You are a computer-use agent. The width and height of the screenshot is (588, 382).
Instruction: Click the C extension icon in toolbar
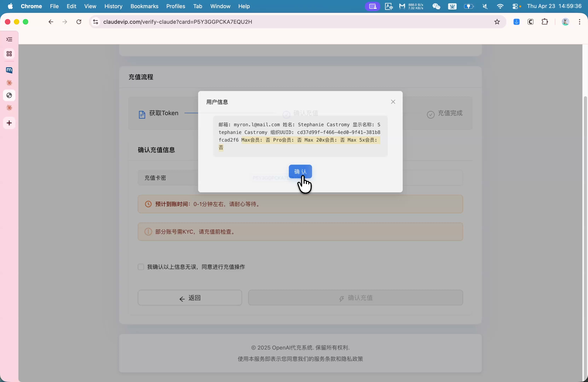click(531, 22)
